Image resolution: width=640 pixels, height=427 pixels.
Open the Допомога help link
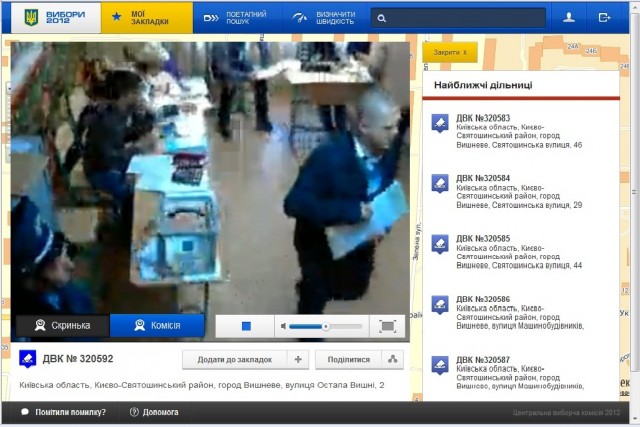[160, 412]
